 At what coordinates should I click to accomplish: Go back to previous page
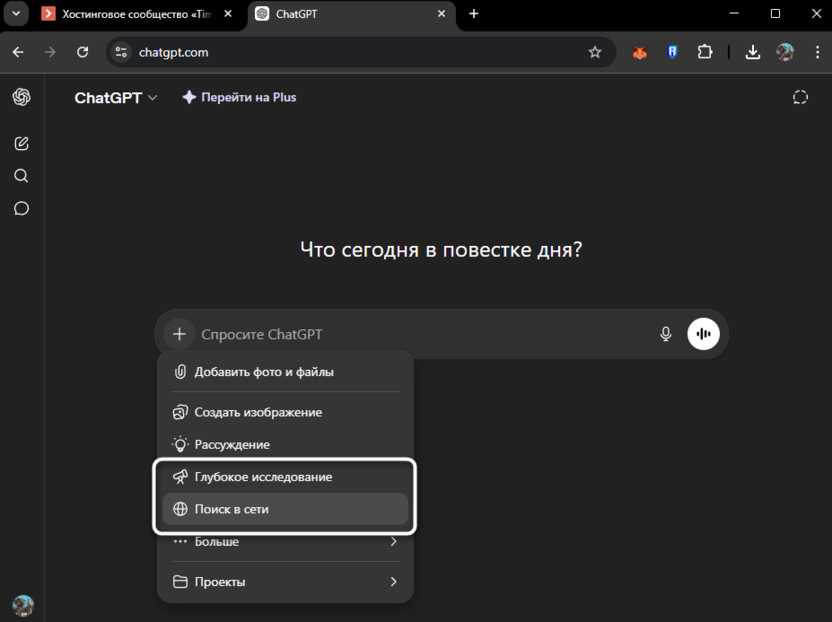pos(18,52)
